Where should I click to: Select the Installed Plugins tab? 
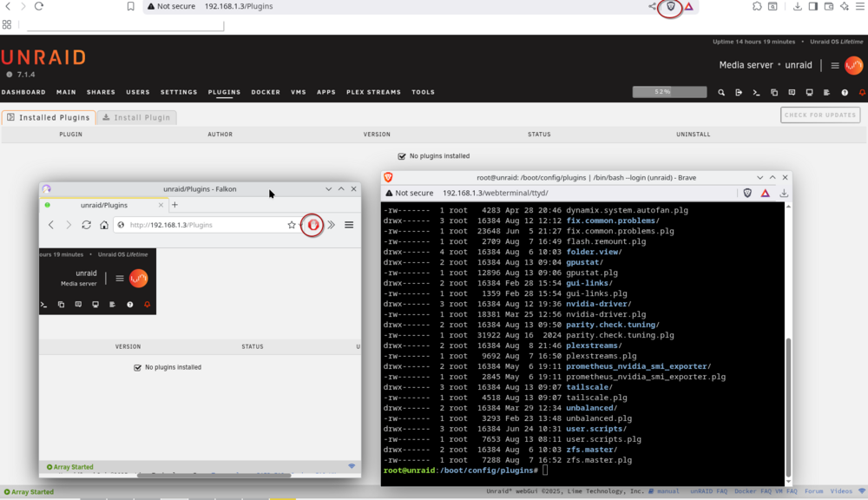click(x=49, y=117)
